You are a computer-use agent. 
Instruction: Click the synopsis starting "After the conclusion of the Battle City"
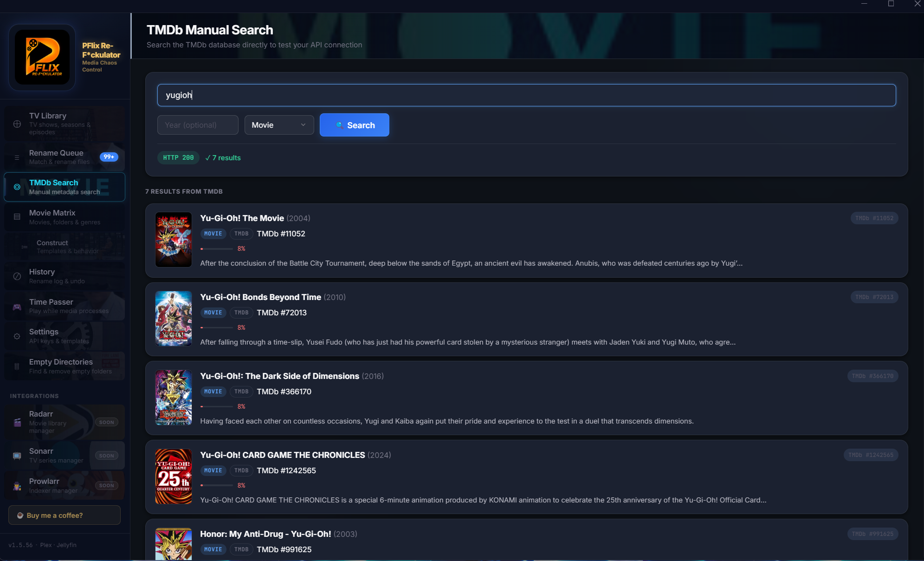[472, 263]
